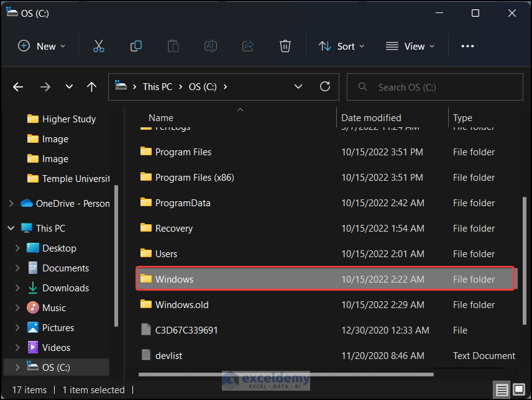The image size is (532, 400).
Task: Collapse the This PC tree node
Action: [x=11, y=228]
